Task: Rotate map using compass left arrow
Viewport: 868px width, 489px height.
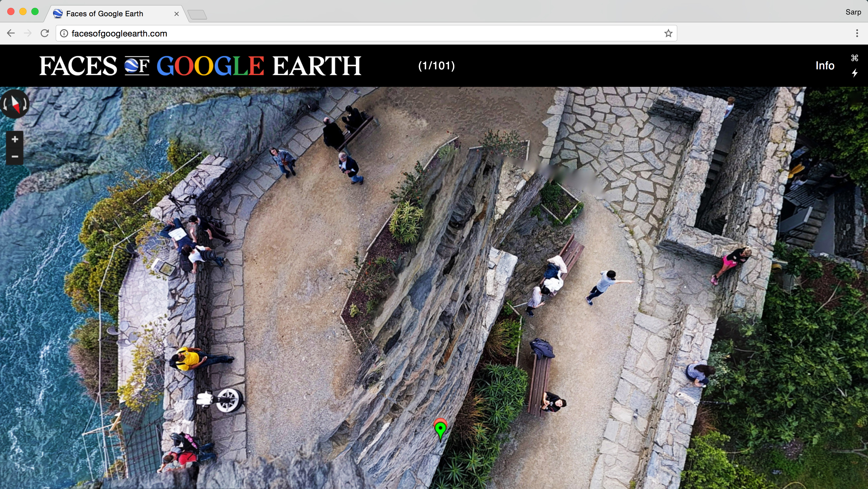Action: click(5, 104)
